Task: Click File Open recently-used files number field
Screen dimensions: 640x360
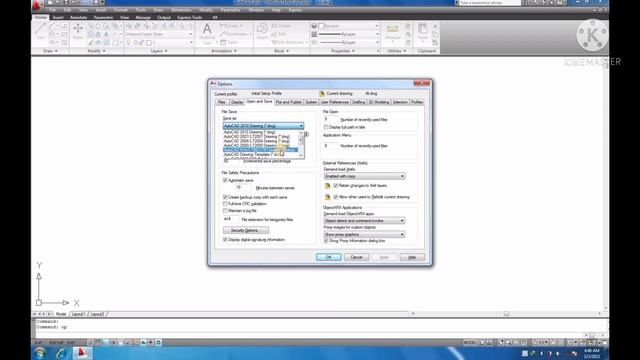Action: pyautogui.click(x=331, y=119)
